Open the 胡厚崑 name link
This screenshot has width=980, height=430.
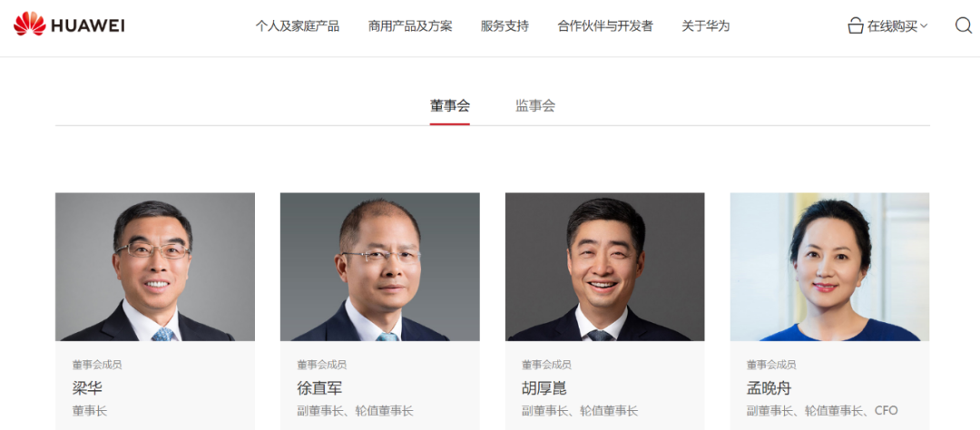point(544,388)
